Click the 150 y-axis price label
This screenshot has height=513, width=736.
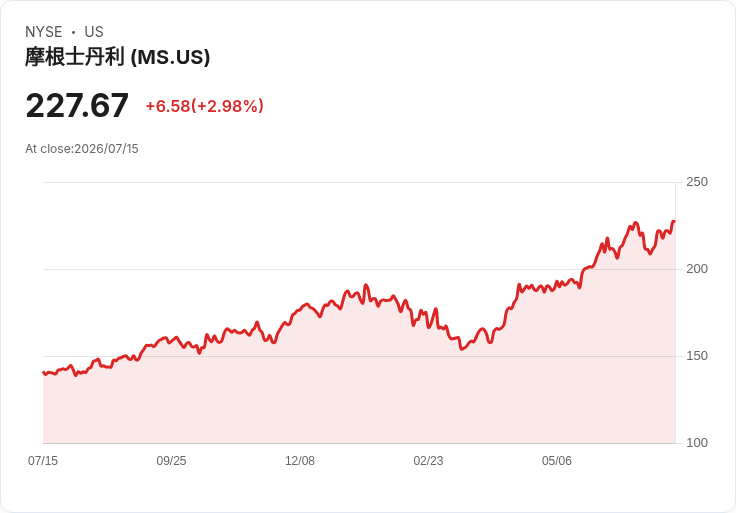[697, 356]
